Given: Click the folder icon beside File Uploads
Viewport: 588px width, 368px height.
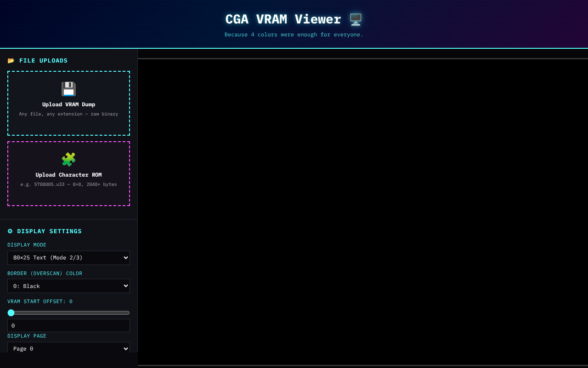Looking at the screenshot, I should [11, 61].
